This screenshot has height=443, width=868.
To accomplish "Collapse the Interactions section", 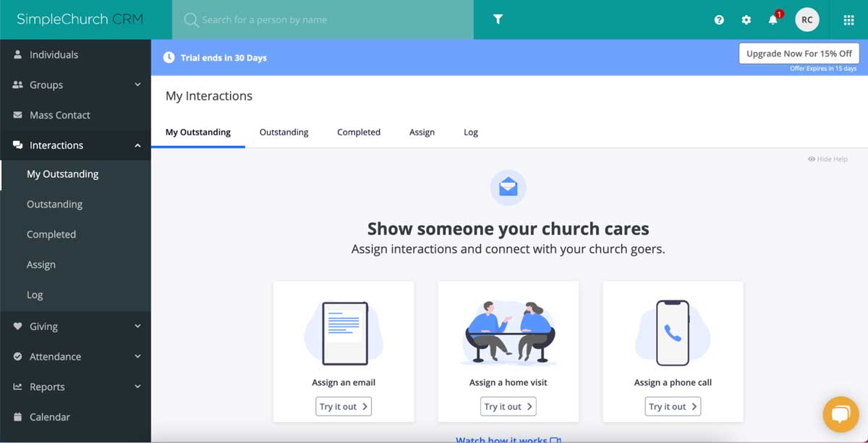I will coord(137,145).
